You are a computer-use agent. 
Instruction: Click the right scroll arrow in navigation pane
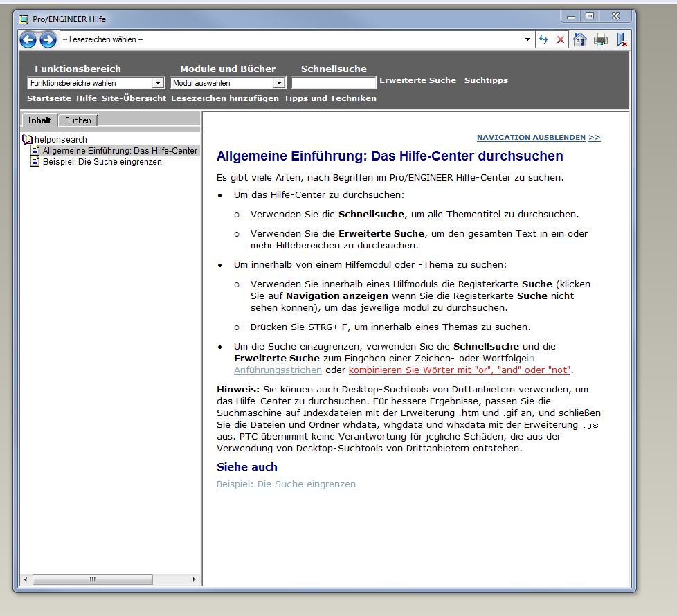click(194, 579)
